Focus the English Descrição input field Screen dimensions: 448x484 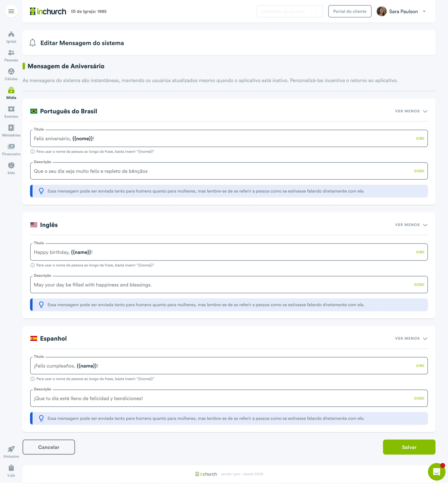coord(229,285)
